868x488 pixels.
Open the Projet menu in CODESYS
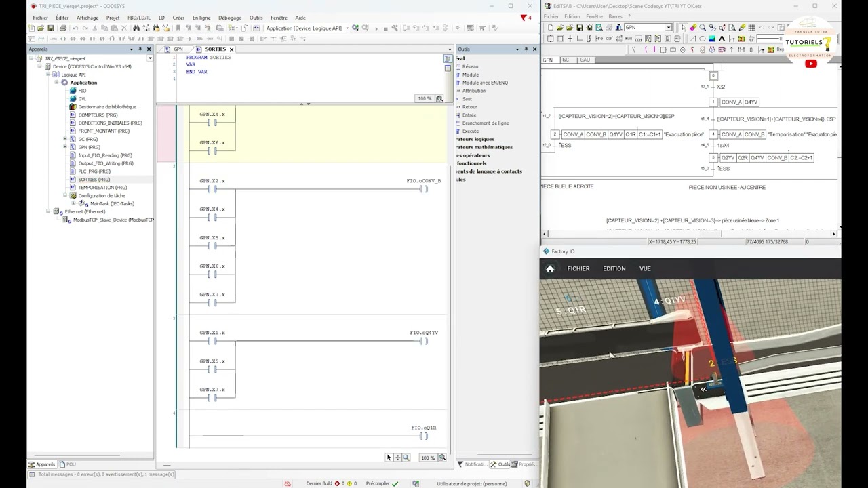point(113,18)
